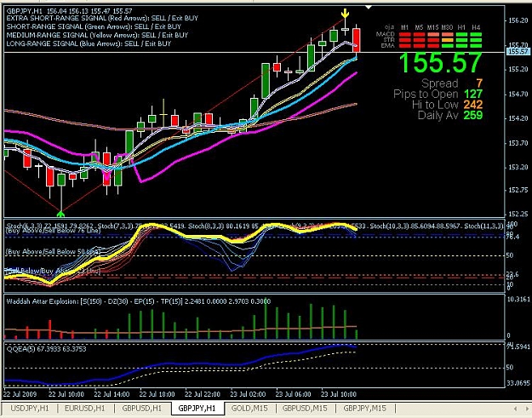The image size is (532, 418).
Task: Click the left tab-scroll arrow at the end of the tab bar
Action: pos(515,409)
